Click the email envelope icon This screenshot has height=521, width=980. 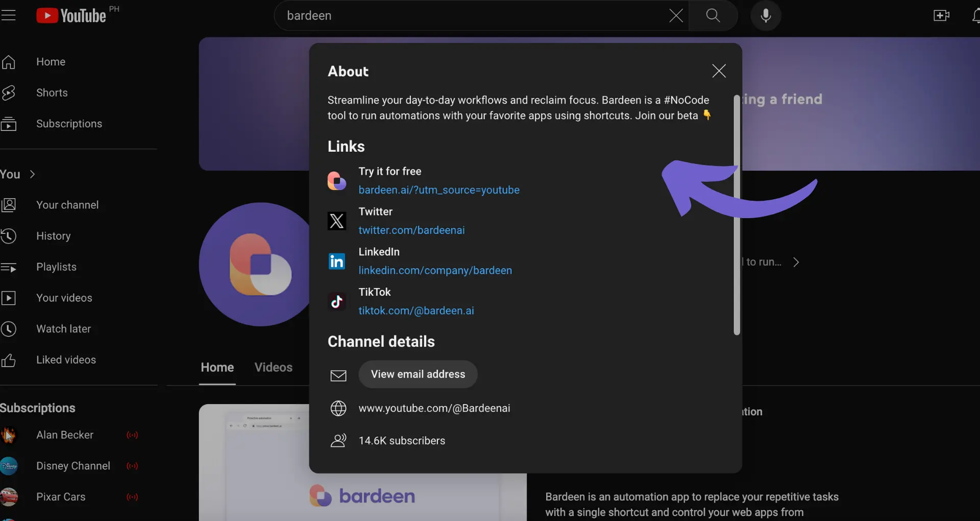click(338, 376)
